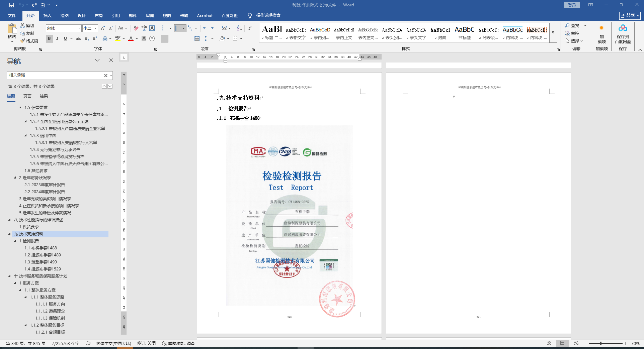644x349 pixels.
Task: Collapse the 1.5 信誉要求 heading
Action: pos(20,108)
